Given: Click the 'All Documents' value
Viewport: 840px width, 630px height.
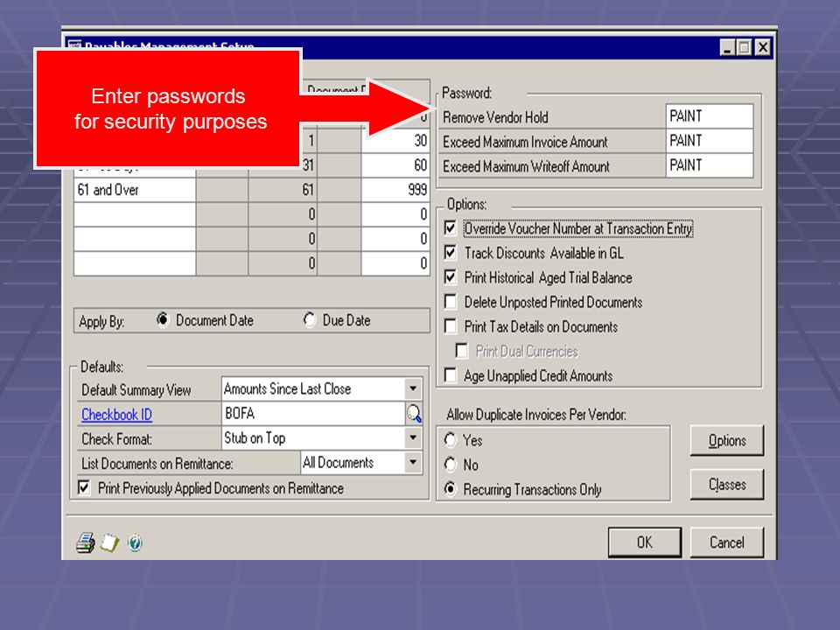Looking at the screenshot, I should (x=338, y=462).
